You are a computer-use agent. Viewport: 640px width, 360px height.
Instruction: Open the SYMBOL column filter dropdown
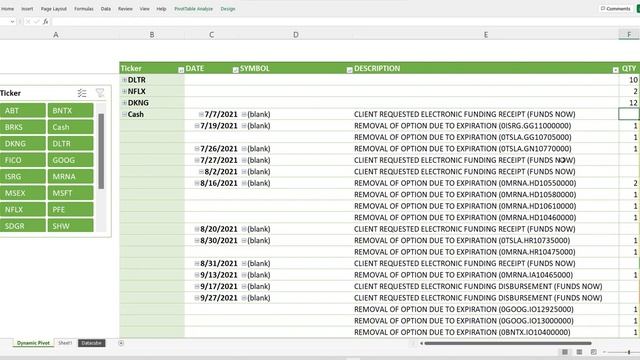pyautogui.click(x=349, y=70)
